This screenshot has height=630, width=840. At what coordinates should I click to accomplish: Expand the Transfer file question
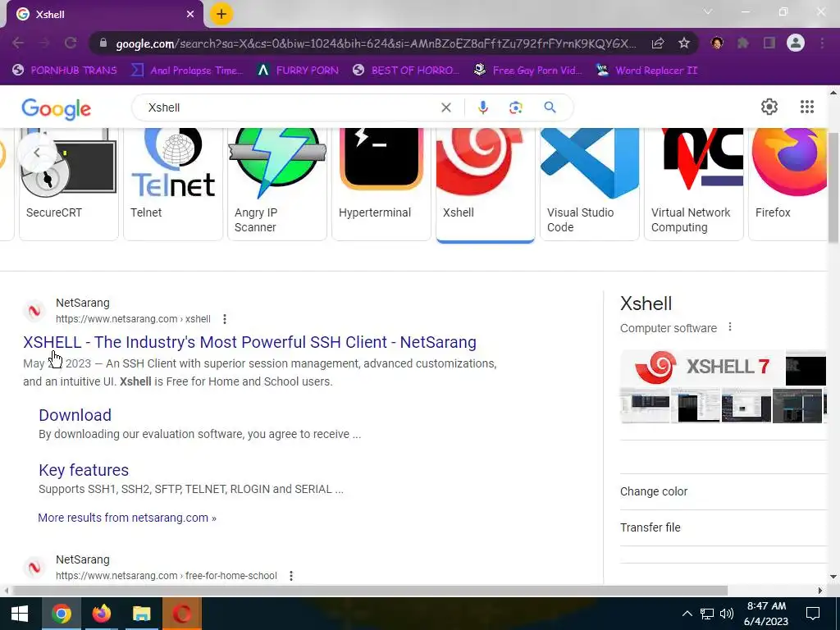[x=724, y=527]
